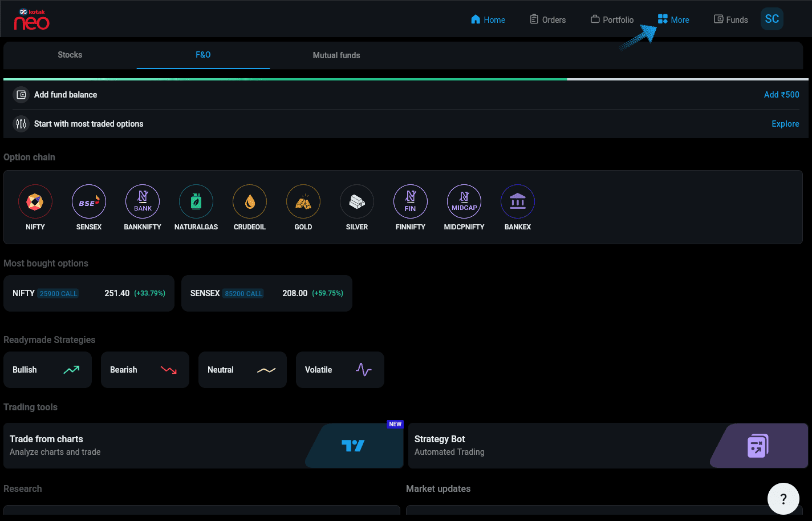The height and width of the screenshot is (521, 812).
Task: Click Explore for most traded options
Action: coord(785,124)
